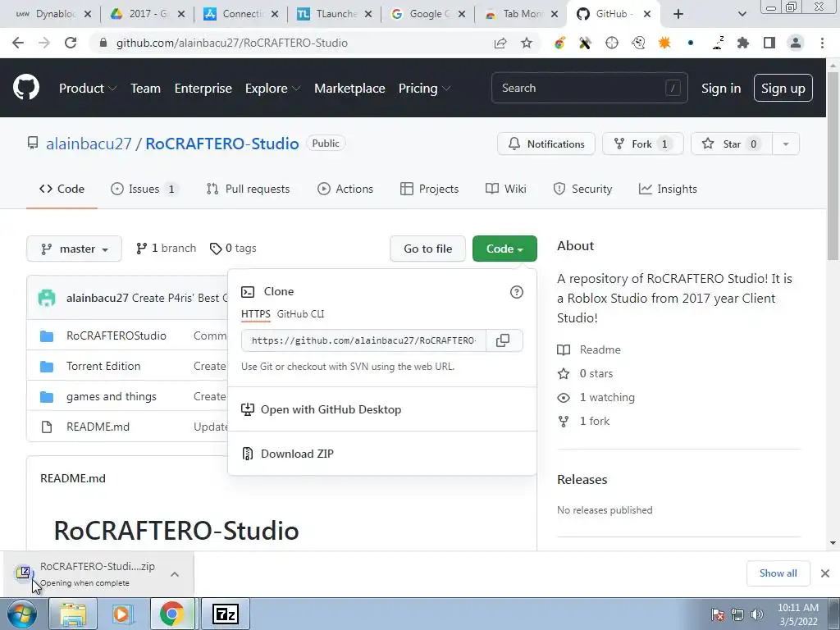Click the Chrome profile avatar icon
This screenshot has height=630, width=840.
796,43
